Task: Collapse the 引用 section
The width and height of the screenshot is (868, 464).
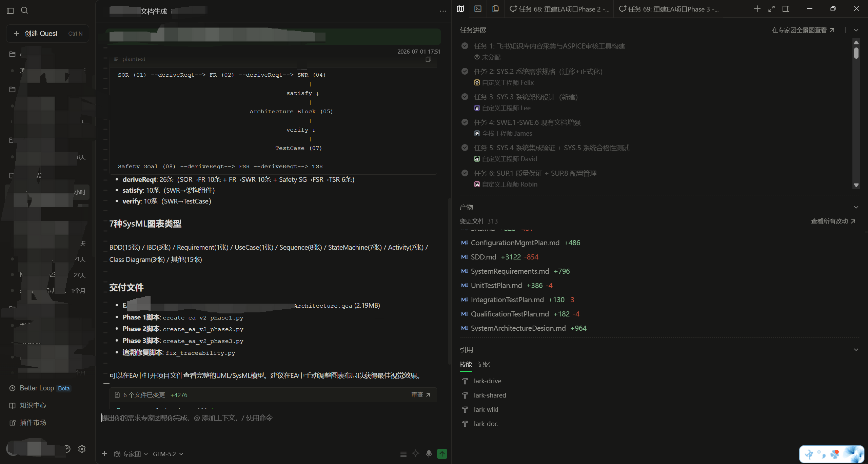Action: 856,350
